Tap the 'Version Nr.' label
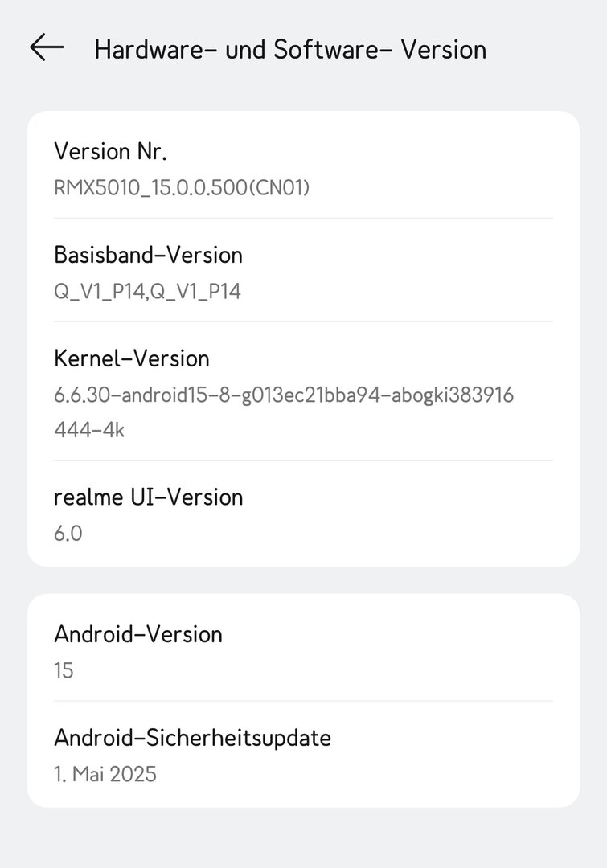This screenshot has width=607, height=868. 110,151
